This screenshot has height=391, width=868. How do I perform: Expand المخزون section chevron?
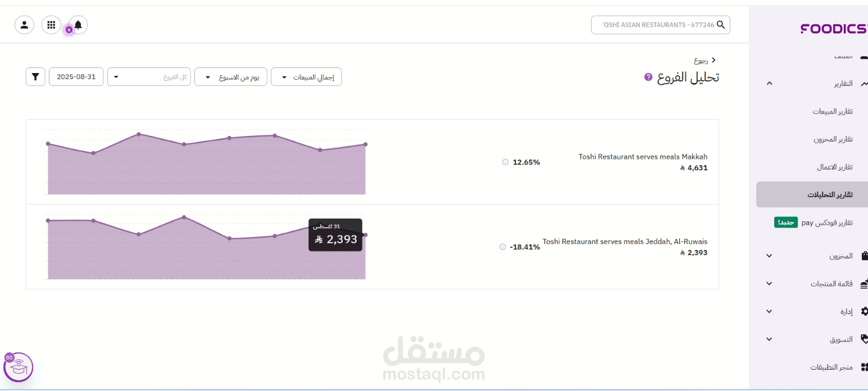coord(769,256)
